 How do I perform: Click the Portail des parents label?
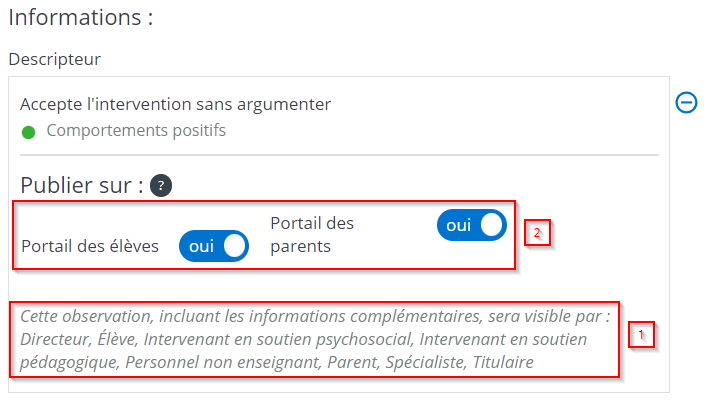coord(312,233)
